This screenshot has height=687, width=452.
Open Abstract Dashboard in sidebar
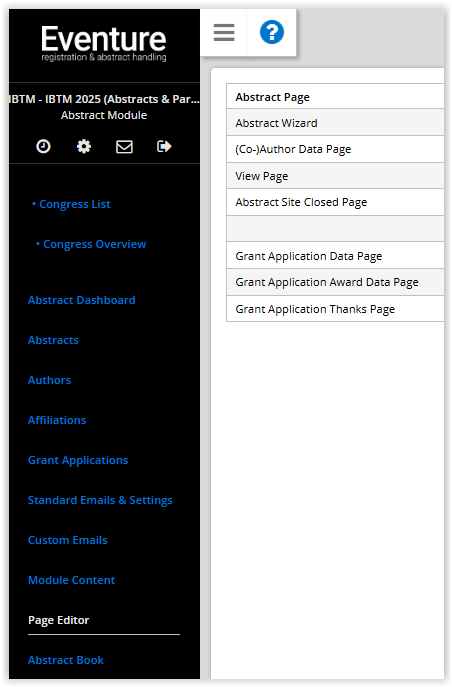81,300
